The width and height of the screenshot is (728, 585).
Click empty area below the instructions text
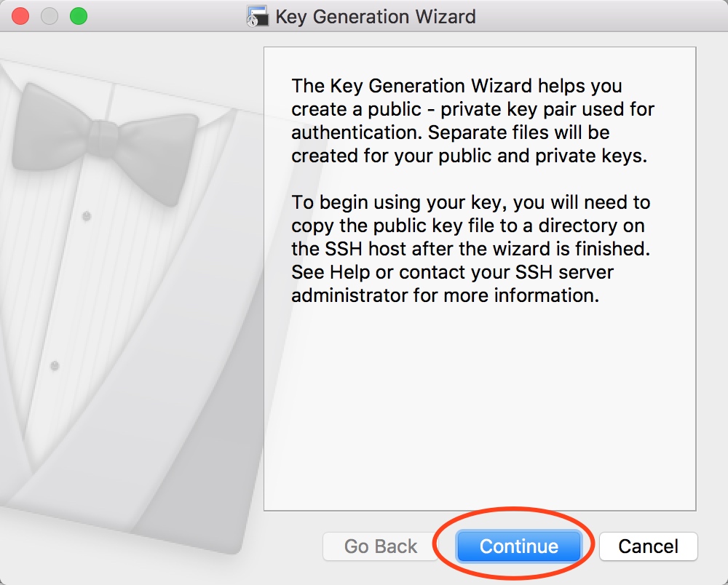point(480,408)
